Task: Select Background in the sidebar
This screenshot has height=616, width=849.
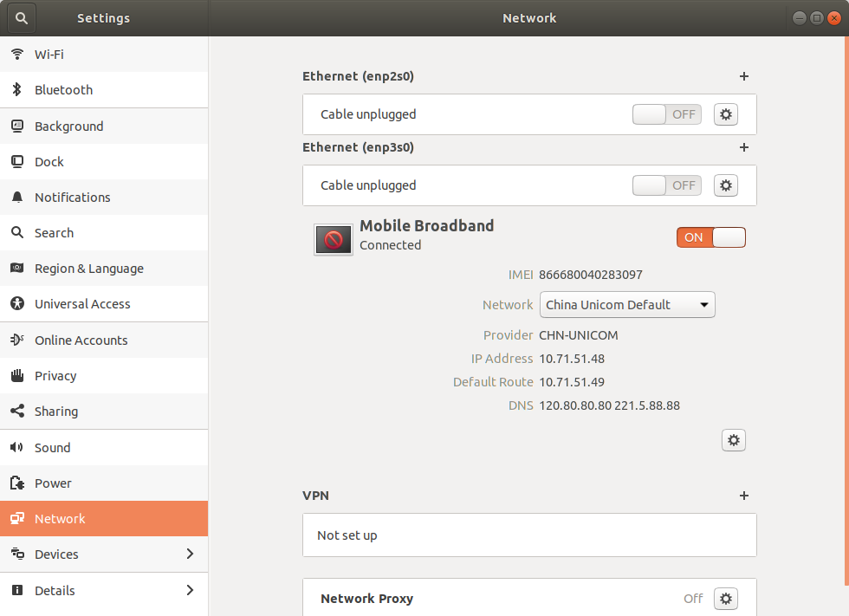Action: pos(104,126)
